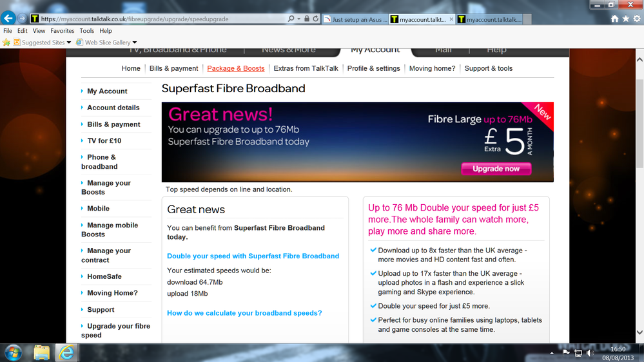Click the browser Forward arrow button
This screenshot has width=644, height=362.
pos(22,19)
